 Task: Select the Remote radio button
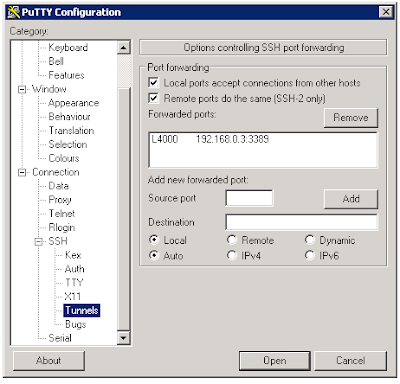pyautogui.click(x=232, y=240)
